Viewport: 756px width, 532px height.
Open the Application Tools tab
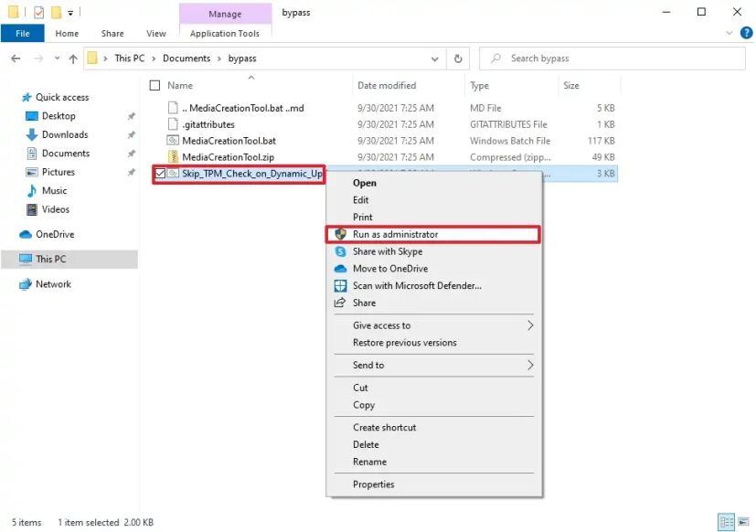(x=225, y=33)
